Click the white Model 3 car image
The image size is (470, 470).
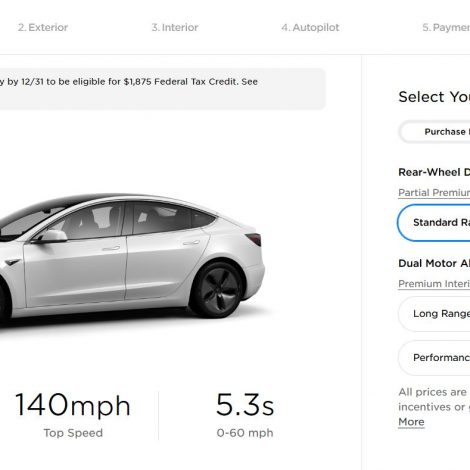click(132, 258)
